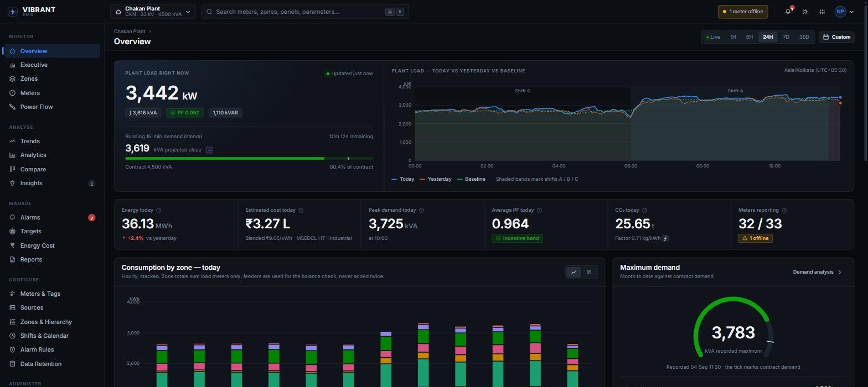Viewport: 868px width, 387px height.
Task: Click the trend icon beside kVA projected close
Action: 209,150
